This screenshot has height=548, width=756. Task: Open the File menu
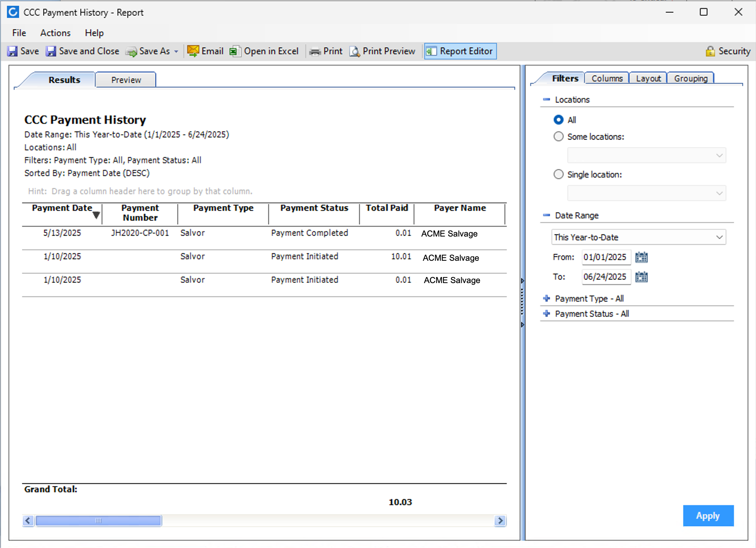(19, 33)
